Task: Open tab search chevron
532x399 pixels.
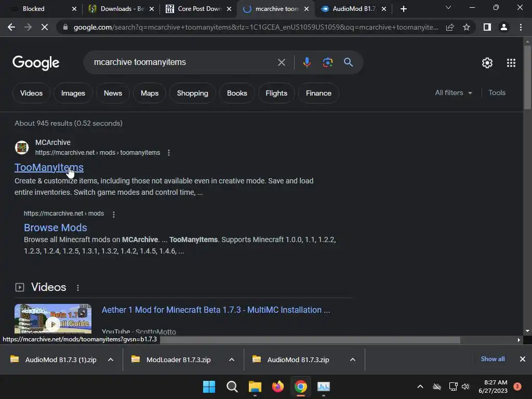Action: click(448, 7)
